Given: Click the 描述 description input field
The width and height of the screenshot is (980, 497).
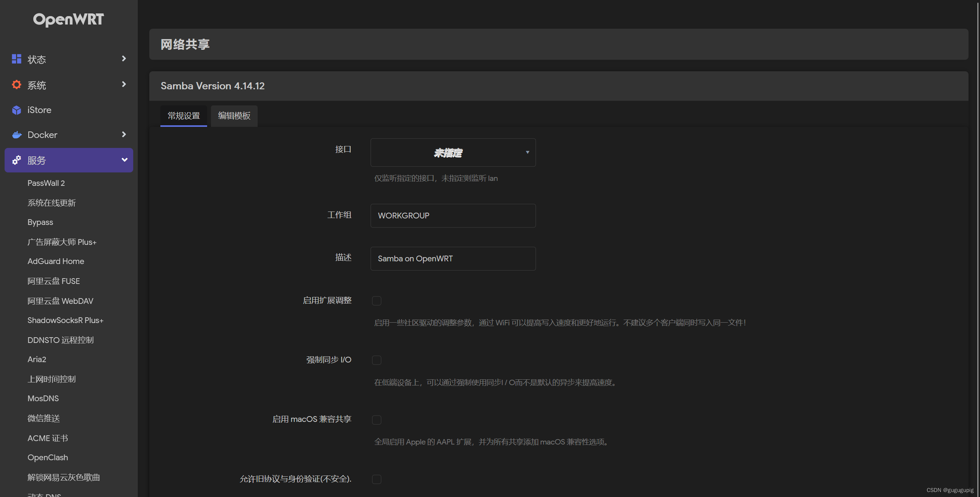Looking at the screenshot, I should (x=453, y=259).
